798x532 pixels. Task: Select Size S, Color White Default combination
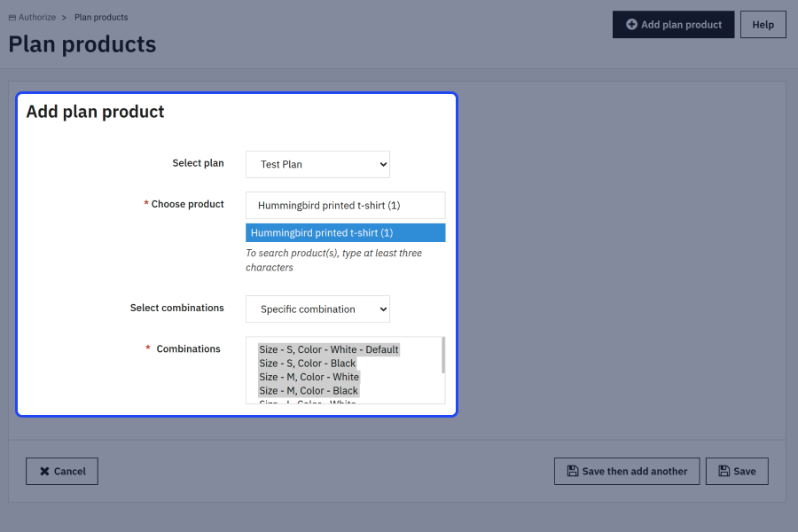pyautogui.click(x=329, y=349)
